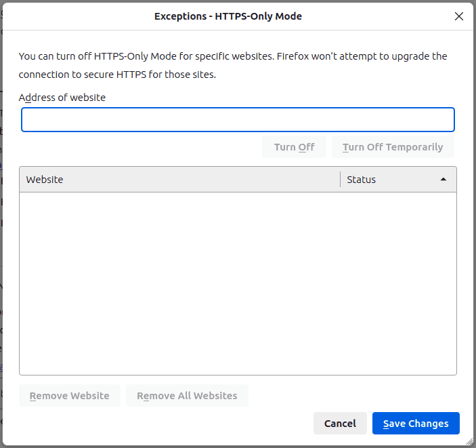
Task: Click the divider between Website and Status
Action: click(340, 180)
